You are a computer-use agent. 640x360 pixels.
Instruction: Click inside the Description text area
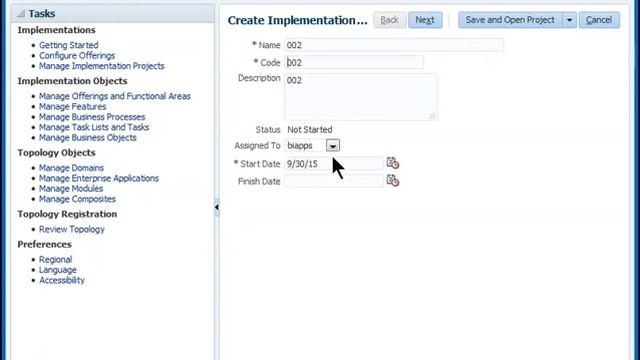pos(360,97)
